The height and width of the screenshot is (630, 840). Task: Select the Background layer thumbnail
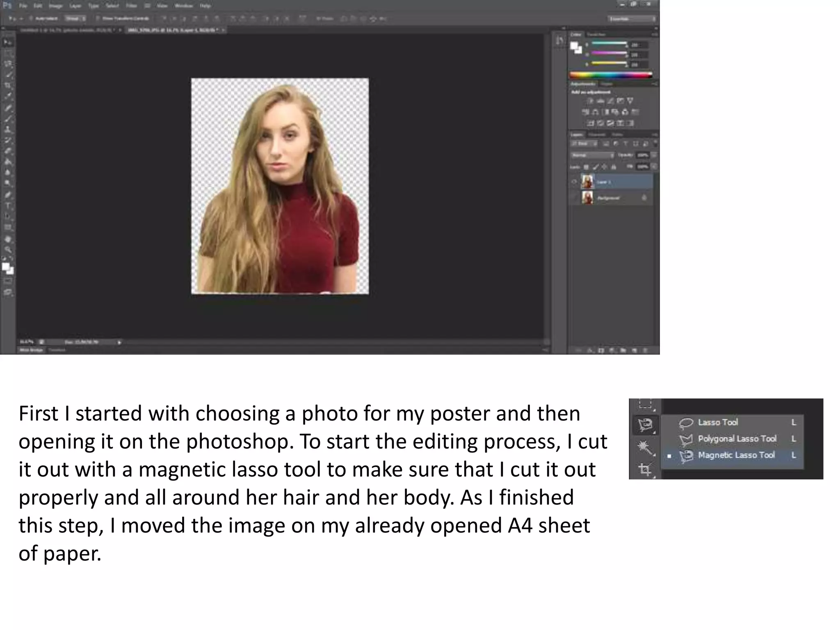[x=587, y=198]
